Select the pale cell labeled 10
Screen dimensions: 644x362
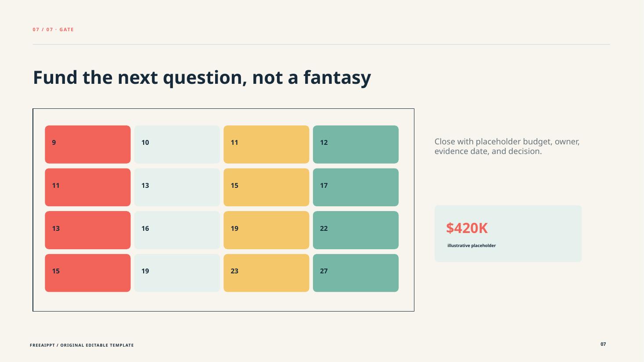(177, 144)
